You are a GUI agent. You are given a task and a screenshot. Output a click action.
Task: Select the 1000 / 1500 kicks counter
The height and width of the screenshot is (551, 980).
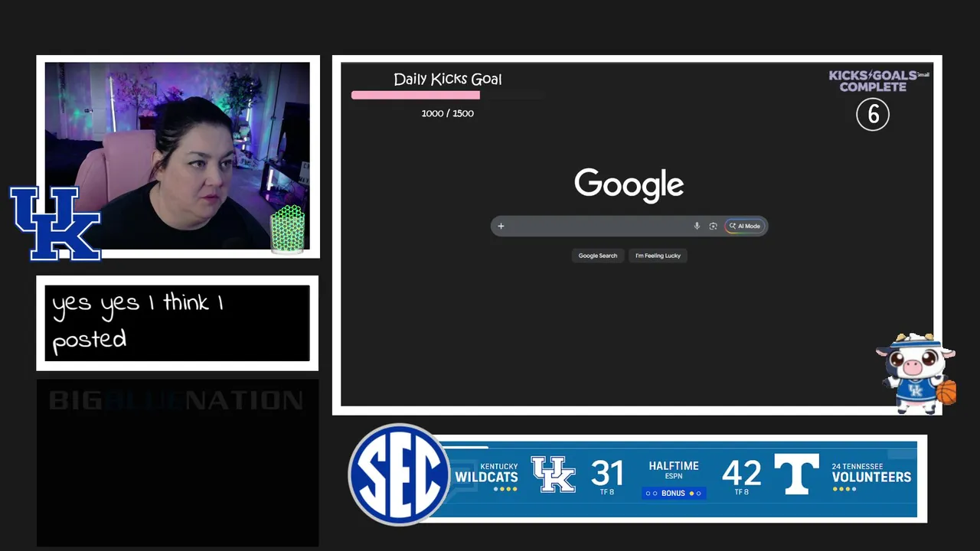coord(448,113)
